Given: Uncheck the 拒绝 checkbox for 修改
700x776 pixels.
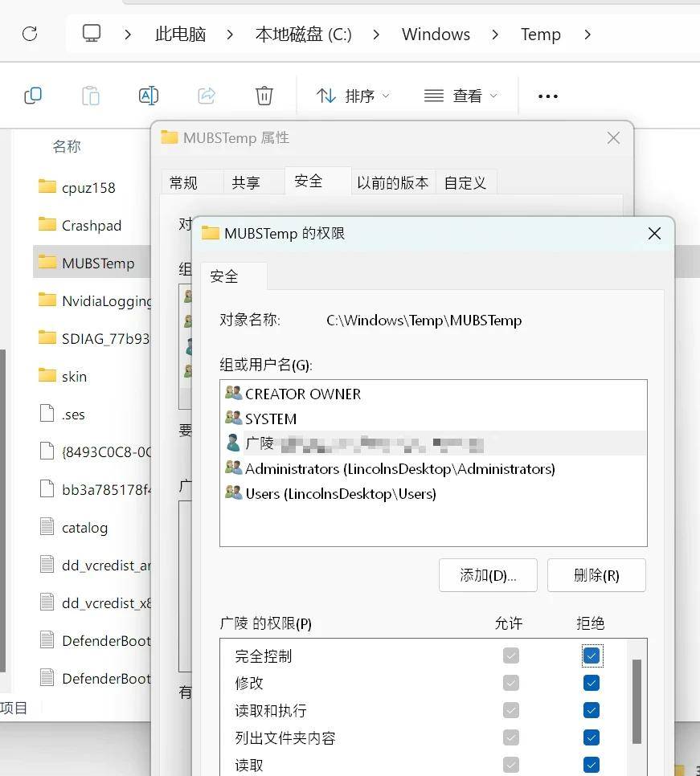Looking at the screenshot, I should click(592, 683).
